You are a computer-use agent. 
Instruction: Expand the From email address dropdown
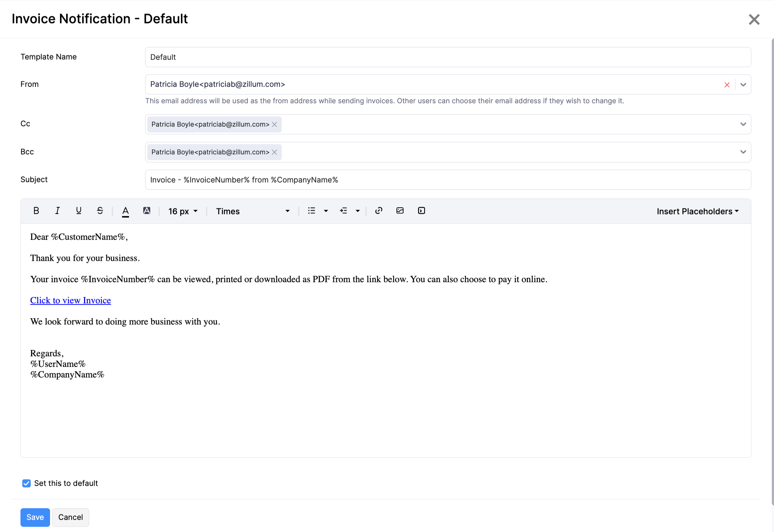[x=743, y=84]
